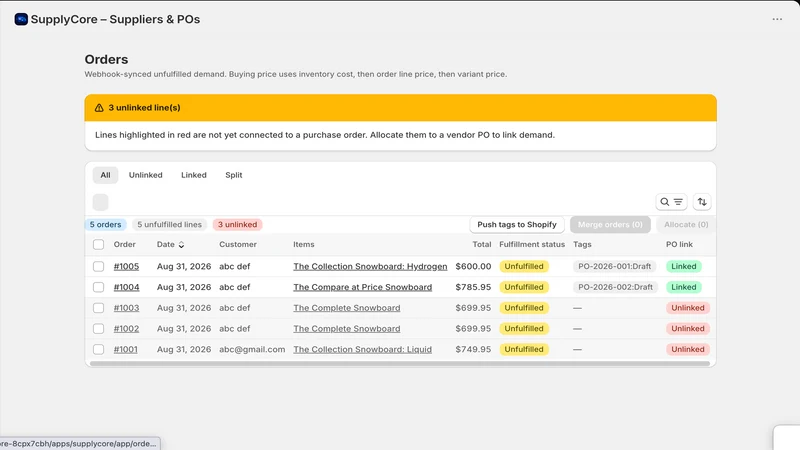Screen dimensions: 800x450
Task: Open The Complete Snowboard item in order #1003
Action: [x=346, y=308]
